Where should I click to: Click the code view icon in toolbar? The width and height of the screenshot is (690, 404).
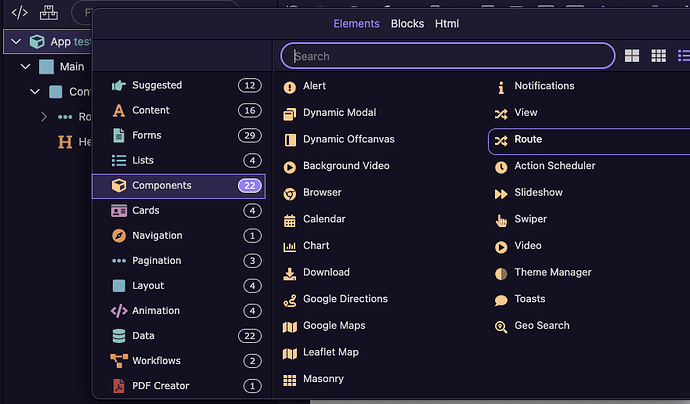pos(19,14)
